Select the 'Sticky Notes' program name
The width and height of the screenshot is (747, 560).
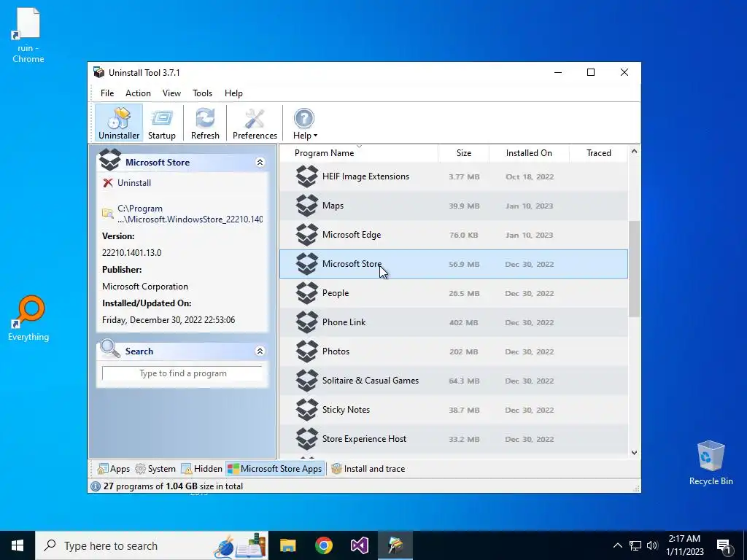[346, 410]
